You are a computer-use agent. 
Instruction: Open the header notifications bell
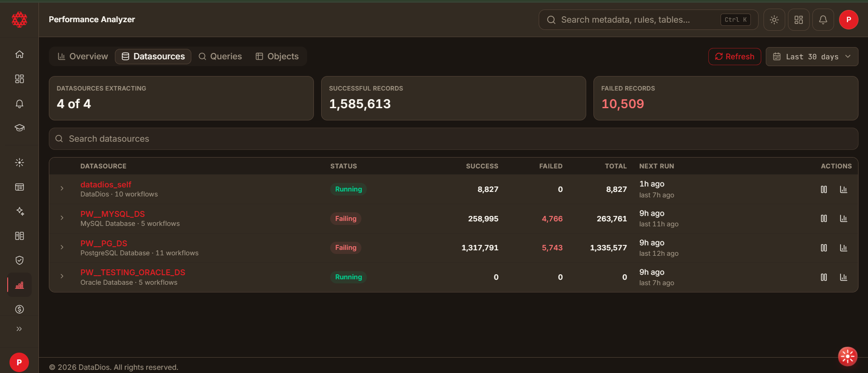[823, 20]
